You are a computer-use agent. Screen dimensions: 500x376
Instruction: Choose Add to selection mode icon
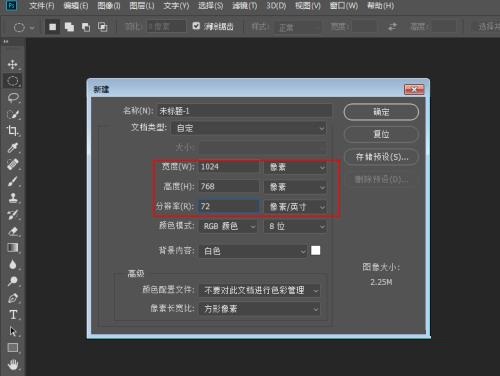(x=69, y=27)
